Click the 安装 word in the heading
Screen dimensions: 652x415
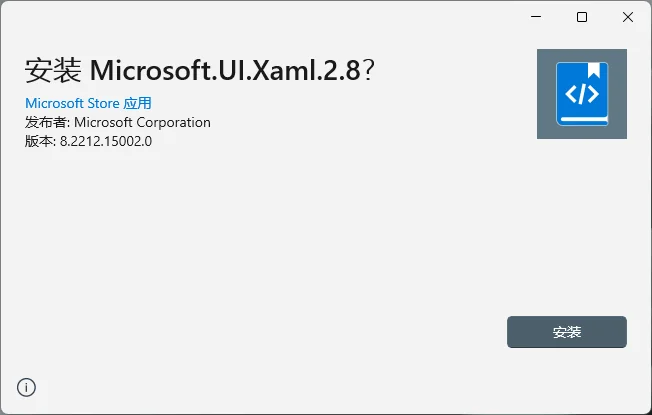[x=53, y=70]
